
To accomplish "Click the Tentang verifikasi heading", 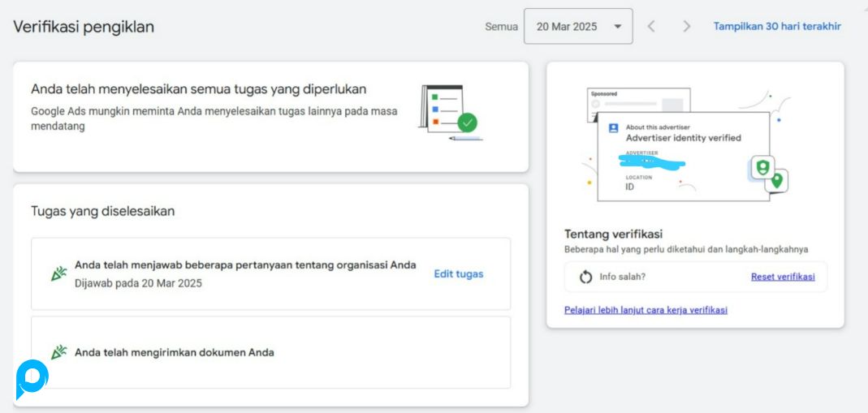I will (613, 234).
